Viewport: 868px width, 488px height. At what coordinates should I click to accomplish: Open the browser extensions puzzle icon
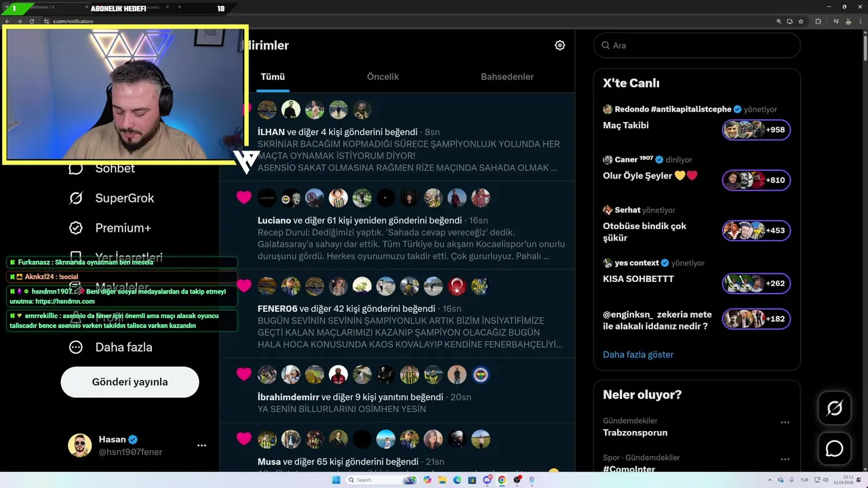[818, 22]
